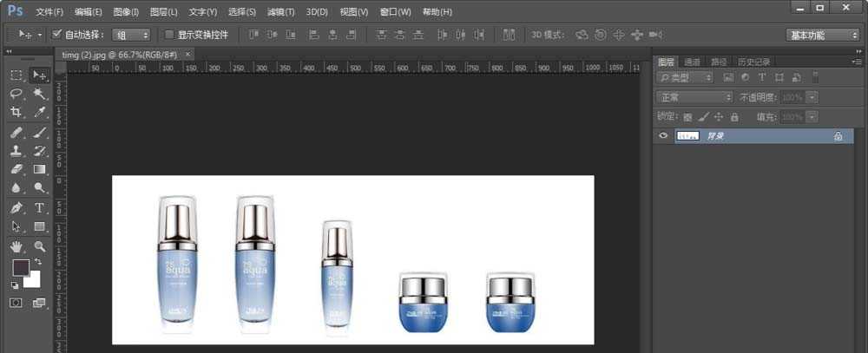Select the Pen tool
The image size is (868, 353).
16,208
